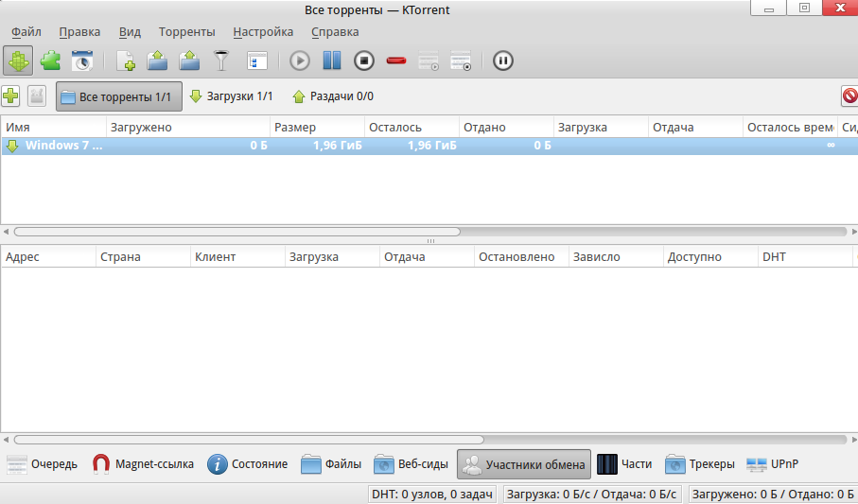Toggle the Участники обмена panel
This screenshot has height=504, width=858.
pos(524,464)
